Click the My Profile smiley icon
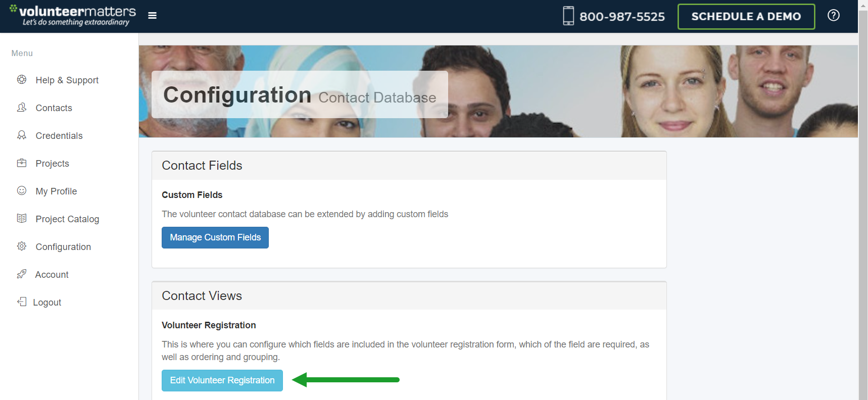868x400 pixels. (22, 190)
